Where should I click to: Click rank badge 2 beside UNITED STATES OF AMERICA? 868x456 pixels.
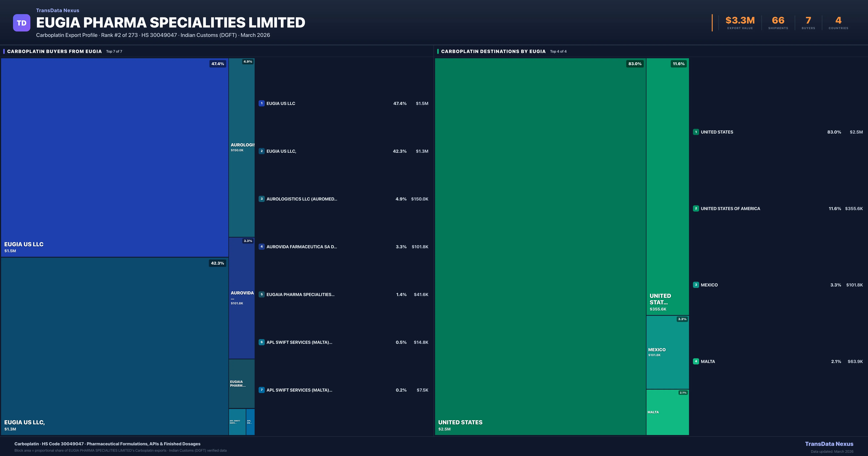(x=696, y=208)
